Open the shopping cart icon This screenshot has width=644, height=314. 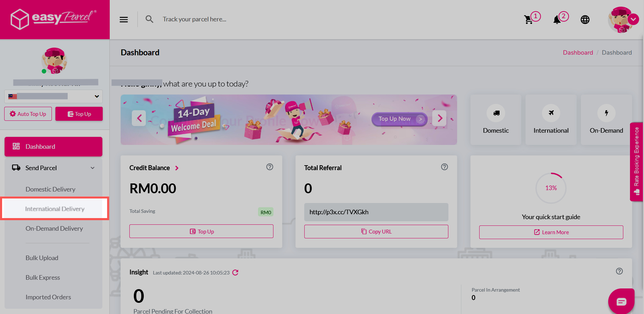[528, 20]
